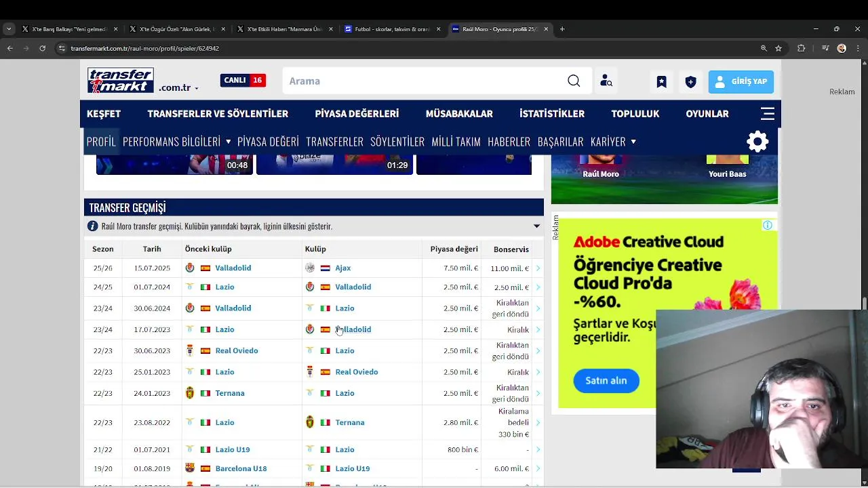Collapse the transfer history info arrow
Screen dimensions: 868x488
[x=536, y=226]
